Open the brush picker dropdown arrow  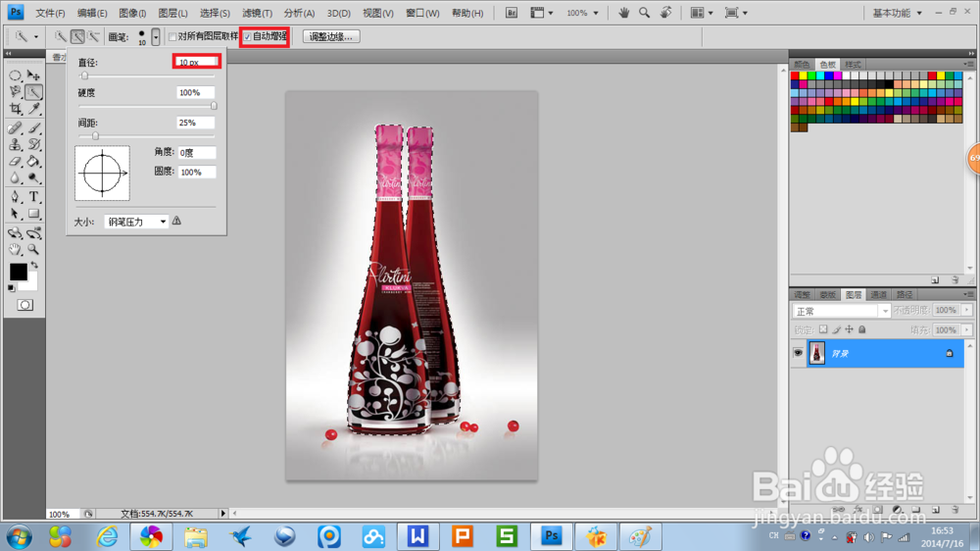tap(156, 37)
